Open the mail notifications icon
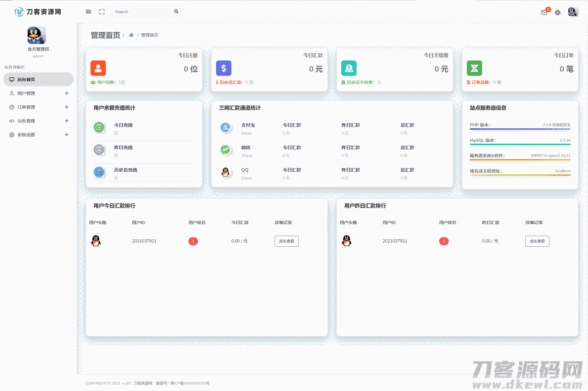 coord(544,13)
